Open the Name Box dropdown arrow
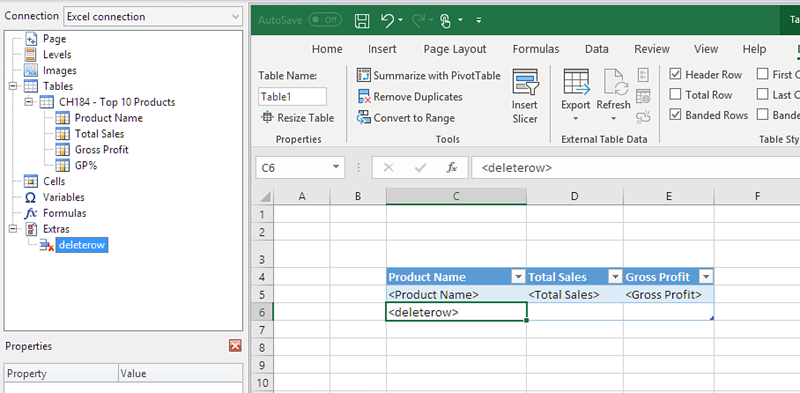 pos(335,167)
